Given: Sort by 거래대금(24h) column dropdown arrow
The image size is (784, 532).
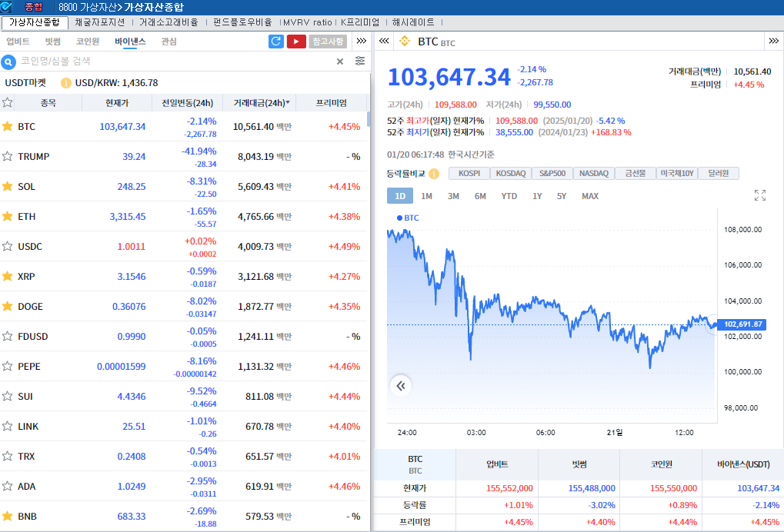Looking at the screenshot, I should click(288, 103).
